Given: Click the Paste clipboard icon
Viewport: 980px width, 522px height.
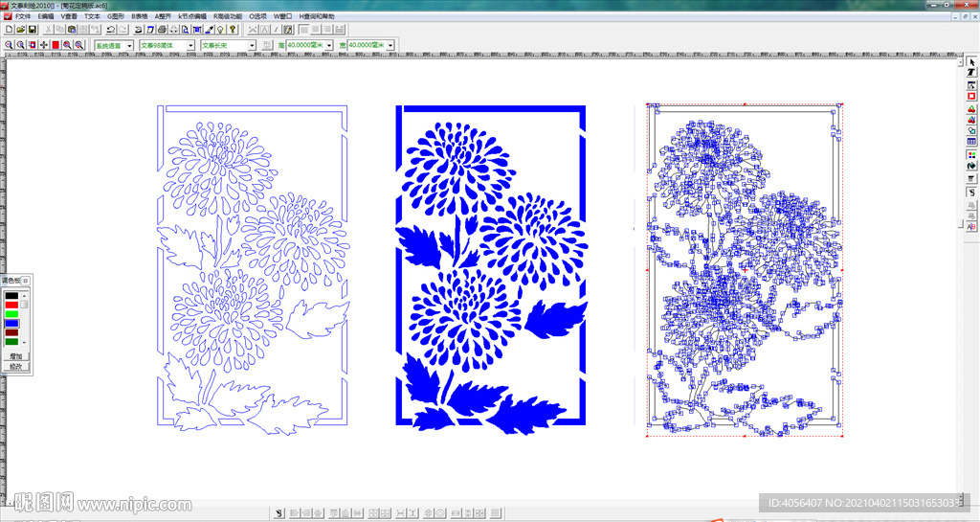Looking at the screenshot, I should tap(71, 30).
